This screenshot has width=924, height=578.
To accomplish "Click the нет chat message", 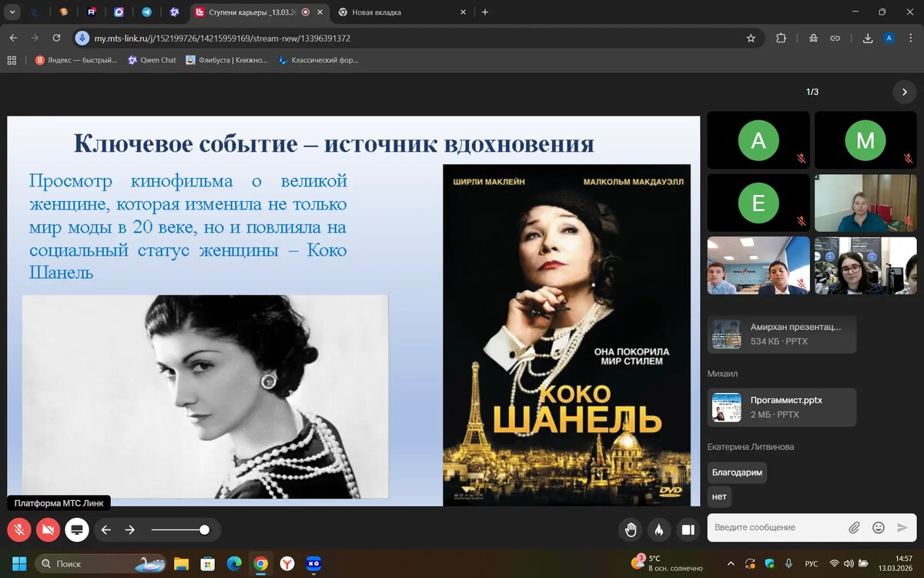I will (719, 496).
